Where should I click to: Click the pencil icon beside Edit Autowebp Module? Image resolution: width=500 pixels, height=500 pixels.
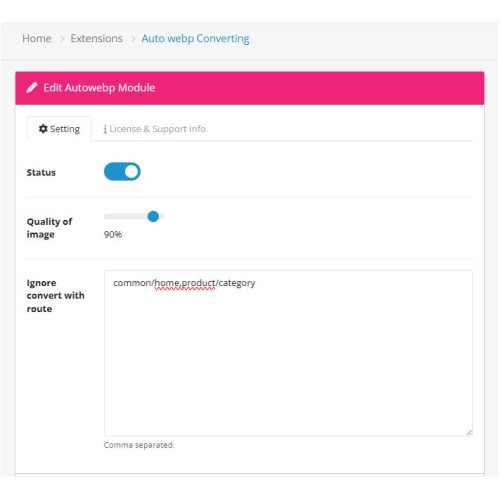[x=32, y=88]
